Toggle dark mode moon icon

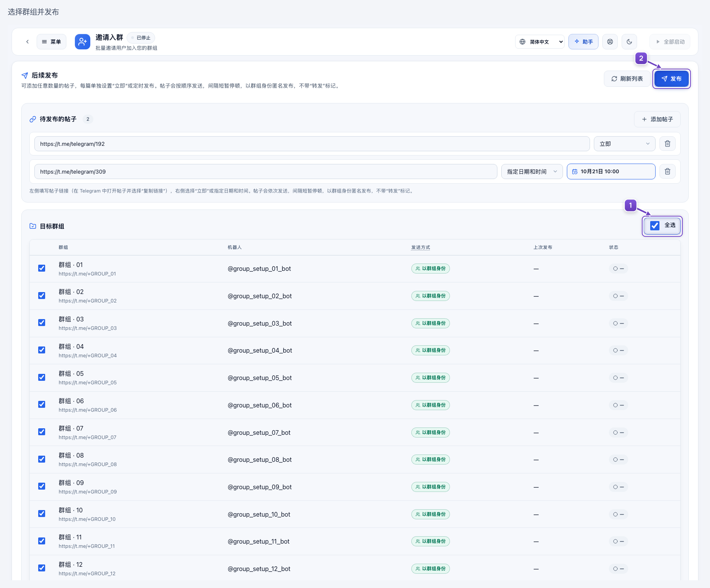(629, 42)
